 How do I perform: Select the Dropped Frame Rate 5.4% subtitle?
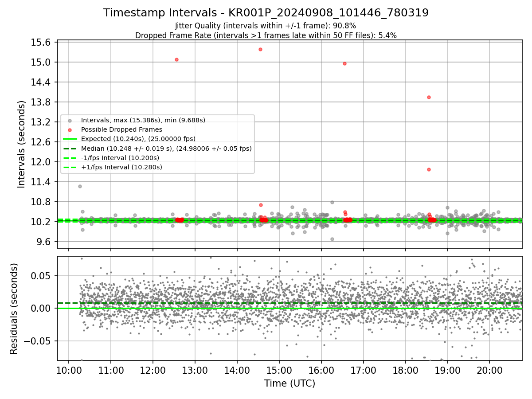(x=266, y=35)
